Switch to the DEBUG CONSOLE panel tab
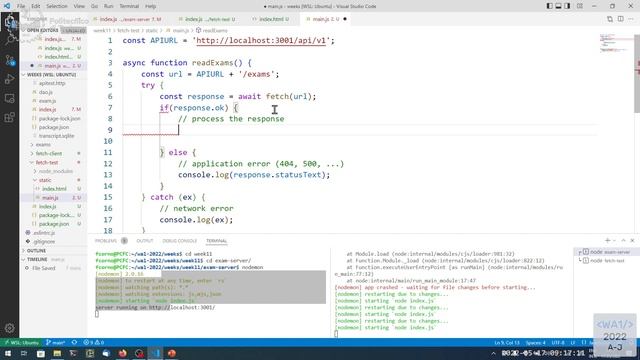Viewport: 640px width, 360px height. pos(180,241)
